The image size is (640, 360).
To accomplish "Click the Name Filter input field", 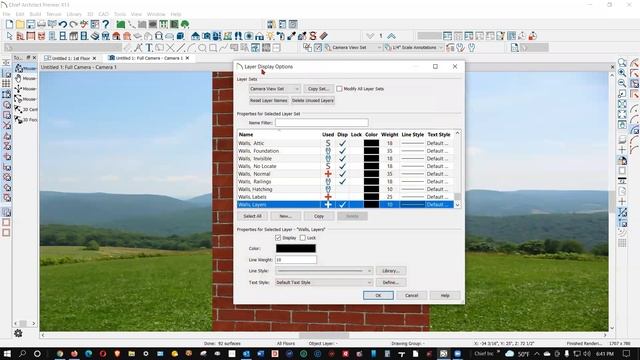I will click(x=322, y=122).
